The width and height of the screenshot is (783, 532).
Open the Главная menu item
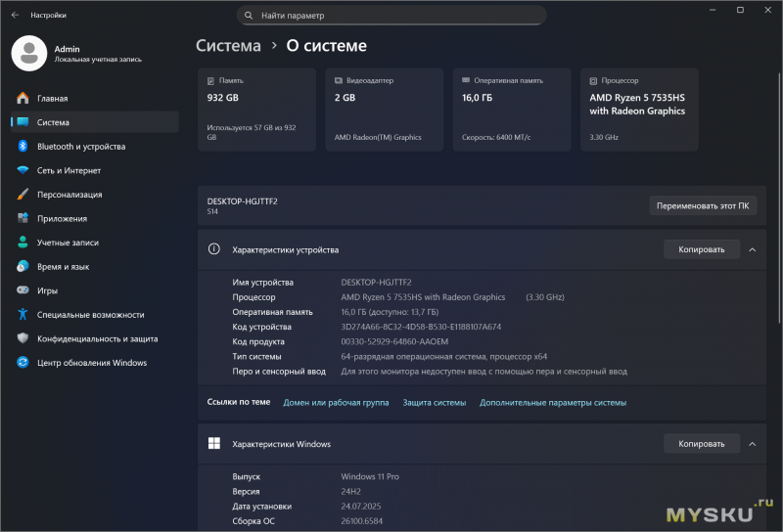(x=95, y=99)
